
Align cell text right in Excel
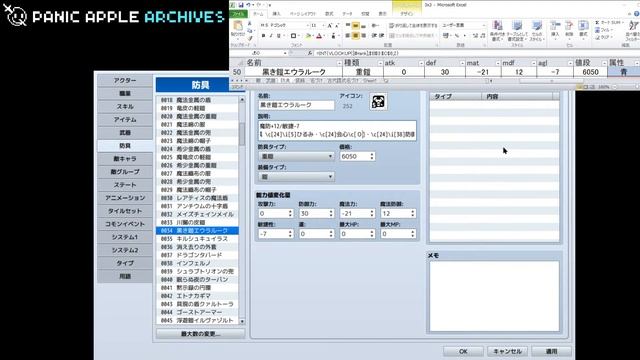point(363,36)
